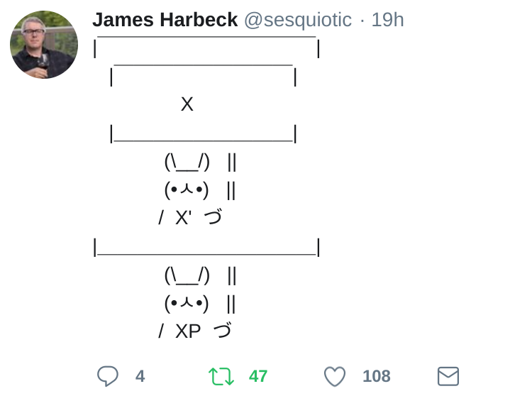Visit the @sesquiotic handle link
Image resolution: width=532 pixels, height=396 pixels.
pyautogui.click(x=297, y=20)
